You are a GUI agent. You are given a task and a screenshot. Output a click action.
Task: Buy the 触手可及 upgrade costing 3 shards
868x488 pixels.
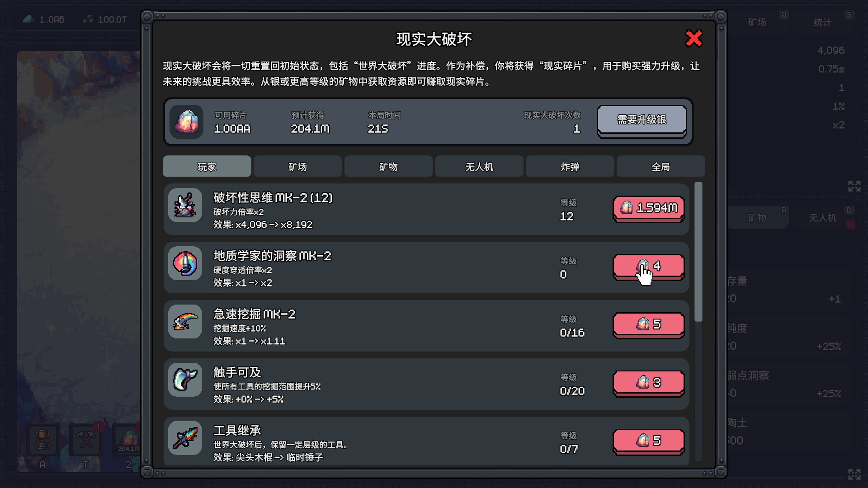click(648, 383)
